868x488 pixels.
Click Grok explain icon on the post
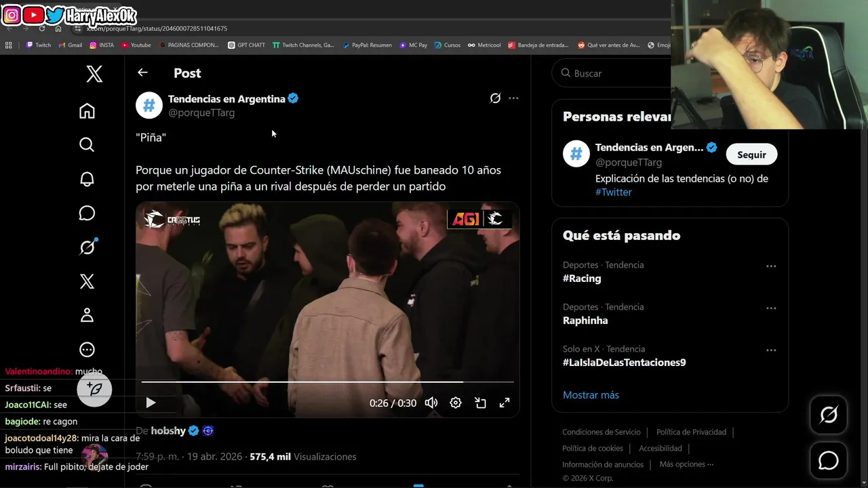click(495, 98)
